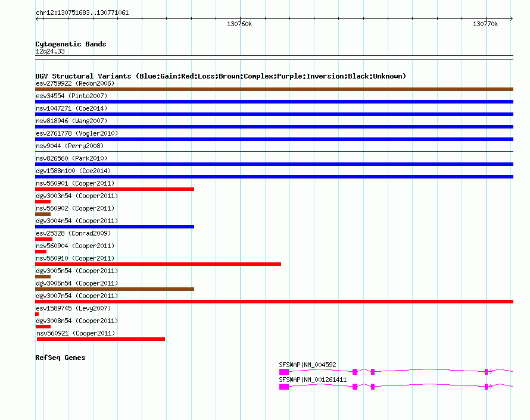
Task: Select the blue nsv826560 gain bar
Action: (274, 164)
